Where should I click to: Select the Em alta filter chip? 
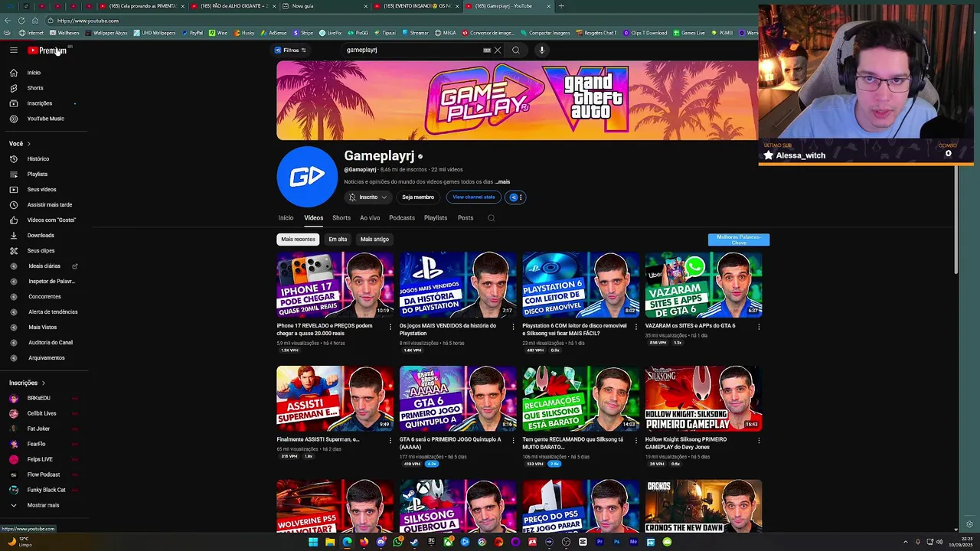[x=338, y=240]
